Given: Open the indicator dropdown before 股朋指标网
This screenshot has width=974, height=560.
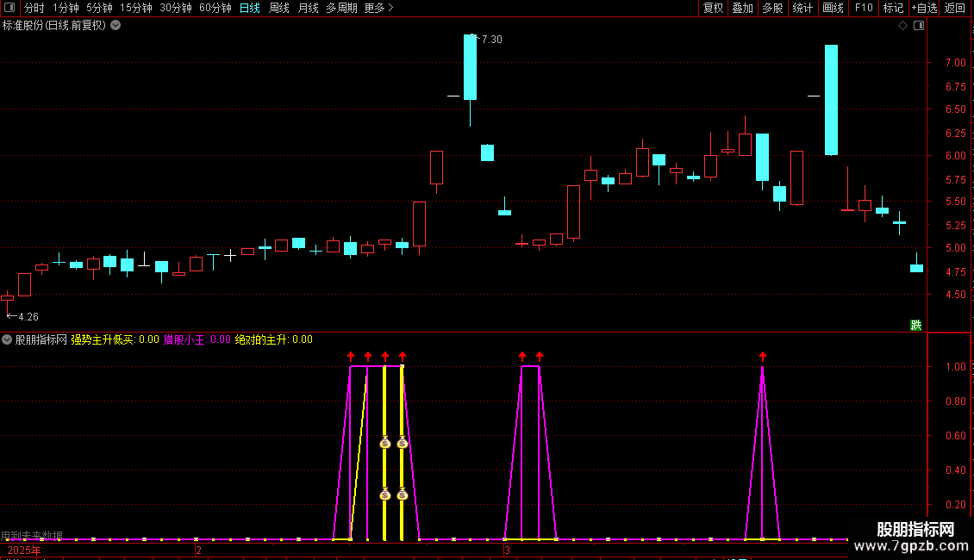Looking at the screenshot, I should click(x=7, y=339).
